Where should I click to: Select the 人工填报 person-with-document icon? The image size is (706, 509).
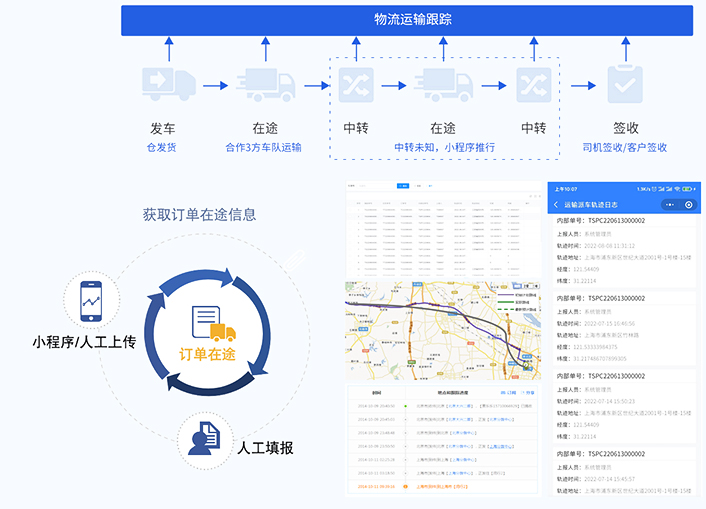click(x=204, y=438)
